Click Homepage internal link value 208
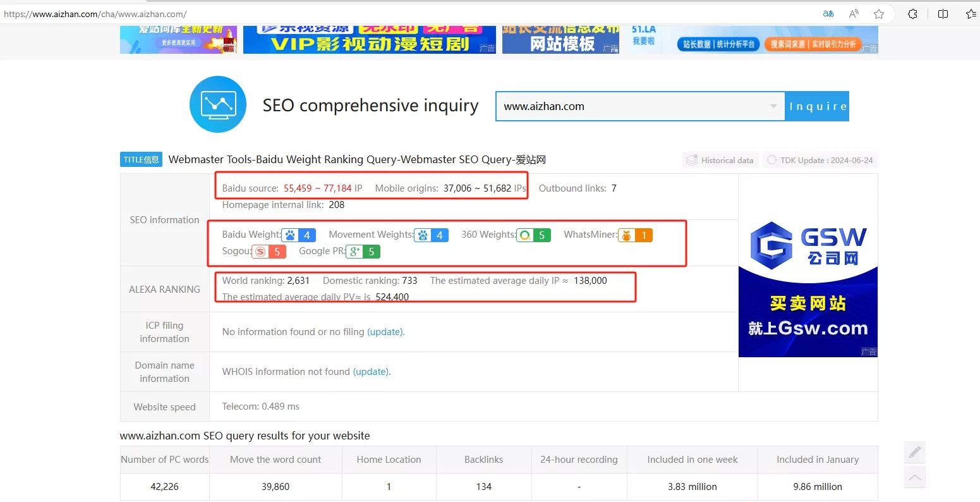980x502 pixels. (337, 205)
